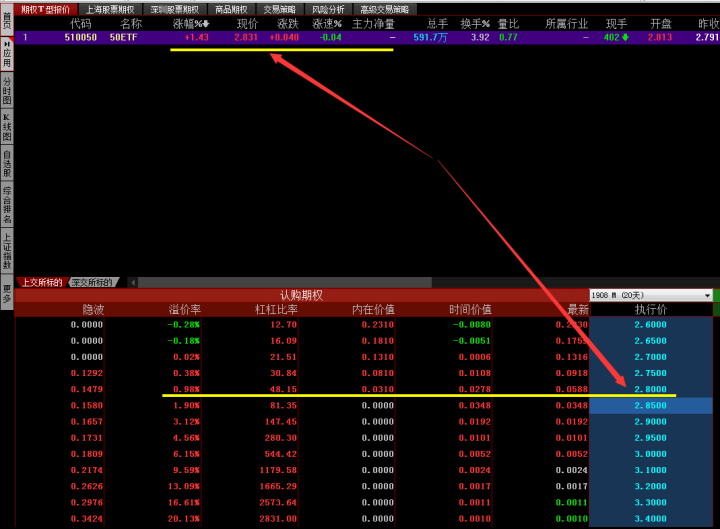The width and height of the screenshot is (720, 529).
Task: Sort by the 换手% column header
Action: (x=475, y=24)
